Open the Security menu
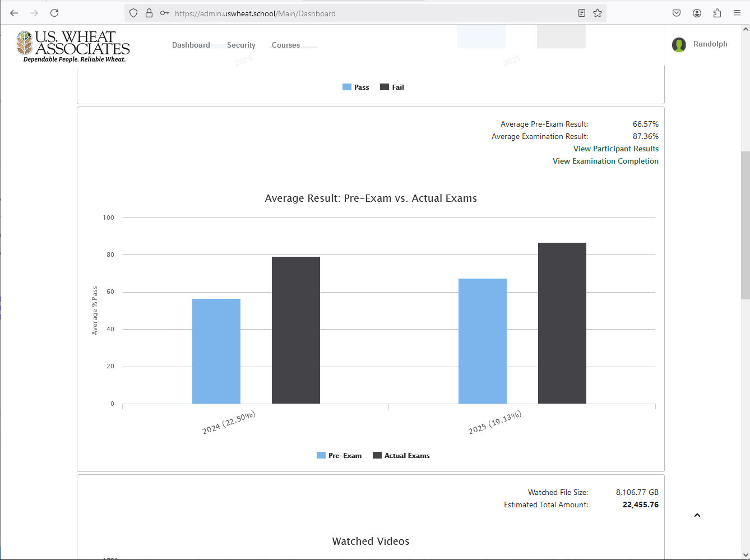This screenshot has height=560, width=750. tap(241, 45)
